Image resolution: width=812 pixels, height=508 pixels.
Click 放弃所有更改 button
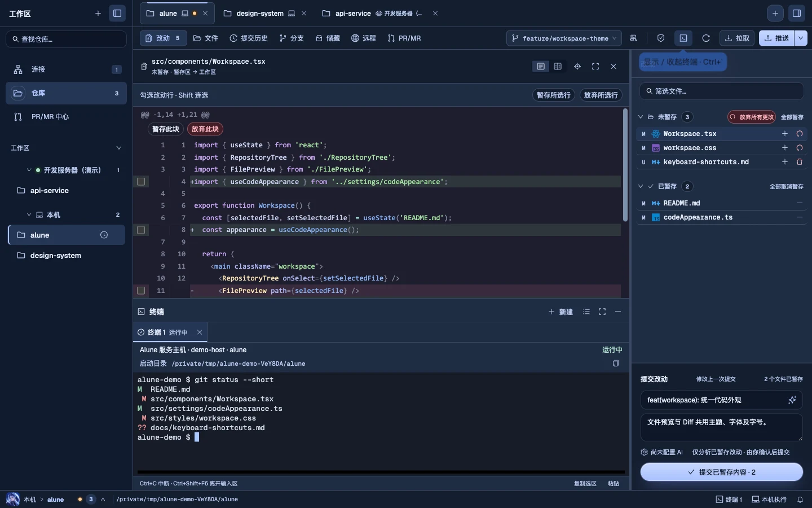(x=752, y=117)
